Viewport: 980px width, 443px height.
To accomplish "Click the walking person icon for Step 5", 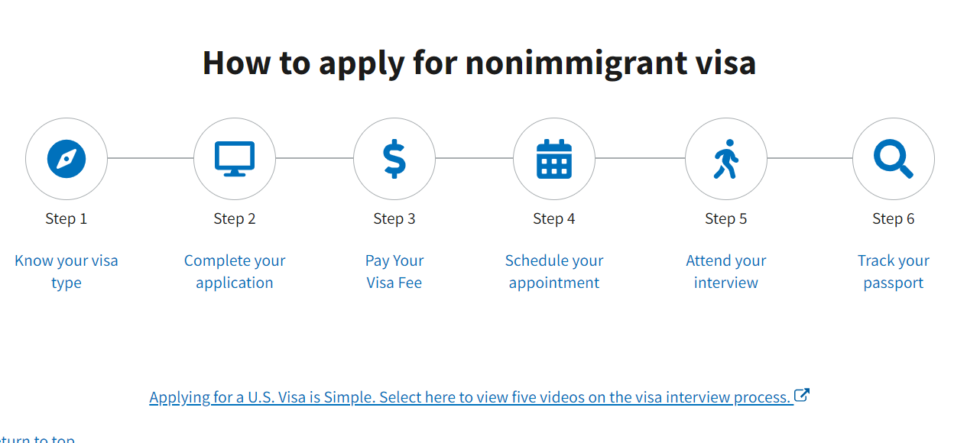I will (x=725, y=159).
